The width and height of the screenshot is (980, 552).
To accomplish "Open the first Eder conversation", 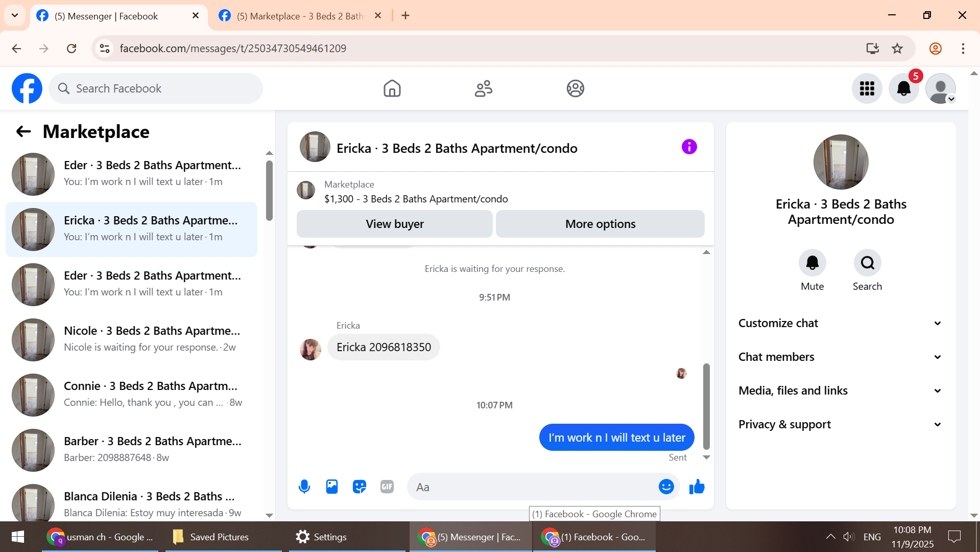I will point(132,174).
